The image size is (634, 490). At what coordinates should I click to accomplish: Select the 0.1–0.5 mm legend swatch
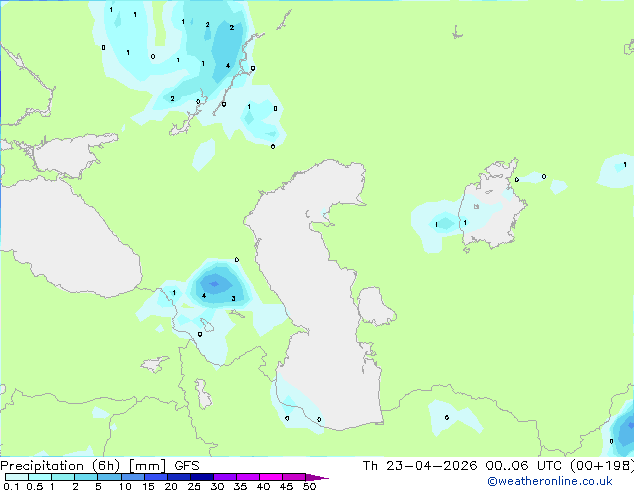(x=17, y=477)
